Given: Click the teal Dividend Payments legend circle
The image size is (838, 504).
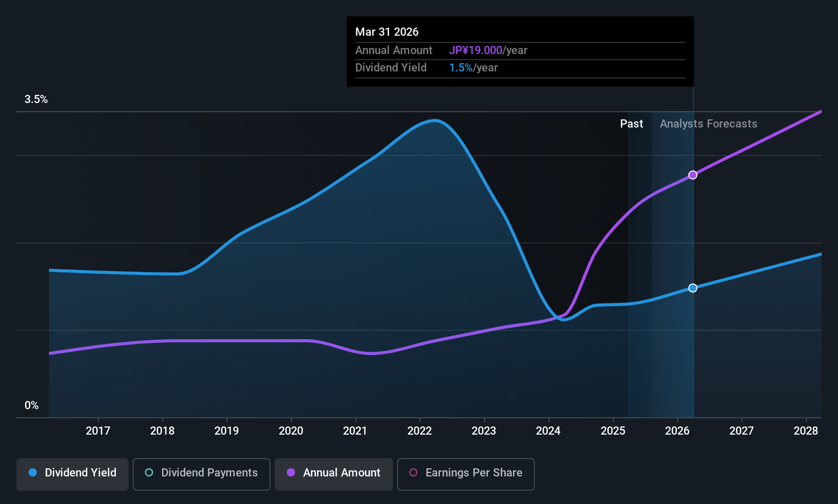Looking at the screenshot, I should 149,473.
